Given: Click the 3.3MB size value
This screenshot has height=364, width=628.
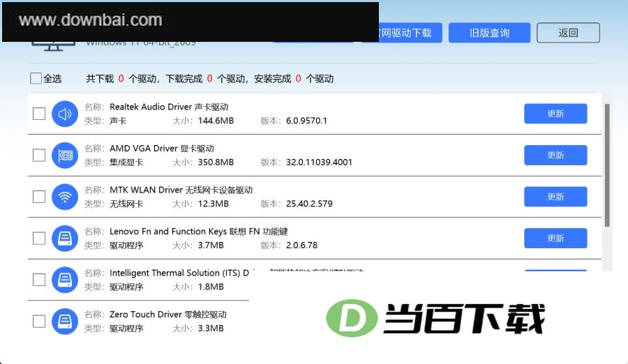Looking at the screenshot, I should tap(211, 328).
